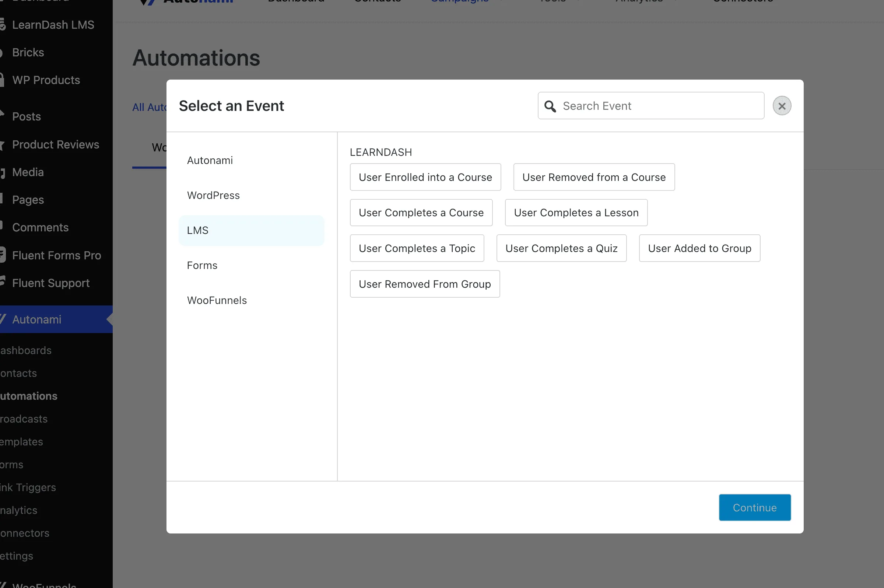This screenshot has width=884, height=588.
Task: Open Fluent Forms Pro in sidebar
Action: [x=56, y=255]
